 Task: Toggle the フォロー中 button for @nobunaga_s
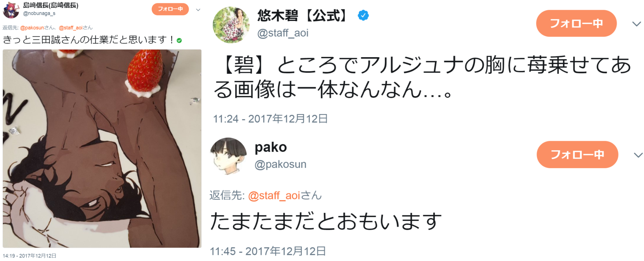click(x=170, y=9)
